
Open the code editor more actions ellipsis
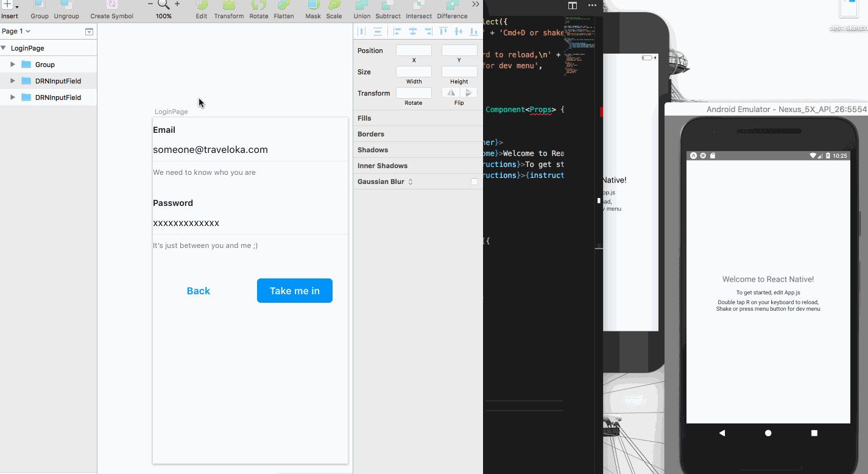coord(592,5)
